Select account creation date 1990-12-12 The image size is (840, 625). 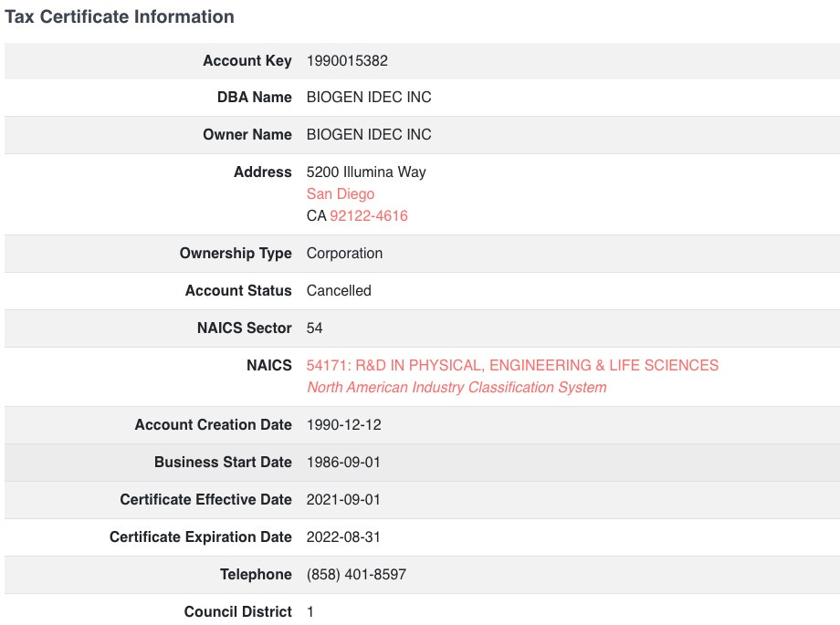click(344, 424)
